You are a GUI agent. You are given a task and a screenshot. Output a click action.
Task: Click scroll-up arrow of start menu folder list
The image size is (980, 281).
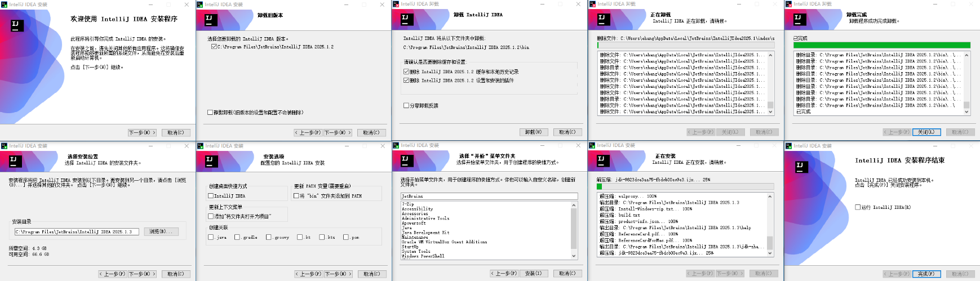click(574, 205)
